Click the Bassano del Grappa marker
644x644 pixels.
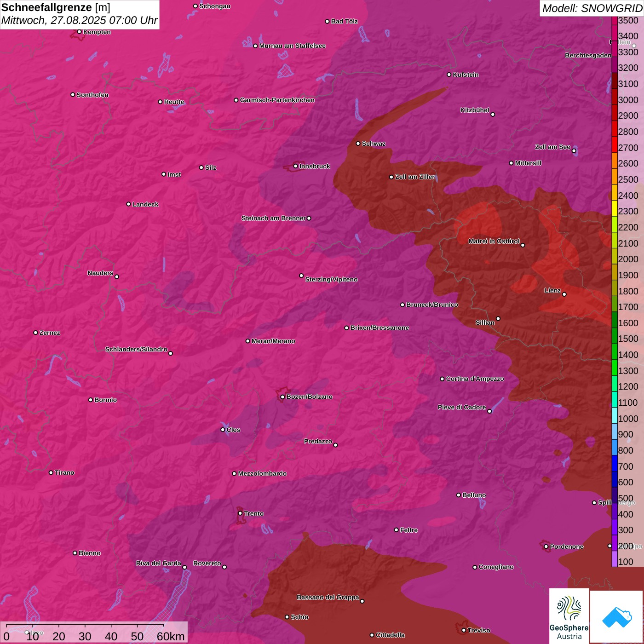tap(362, 601)
